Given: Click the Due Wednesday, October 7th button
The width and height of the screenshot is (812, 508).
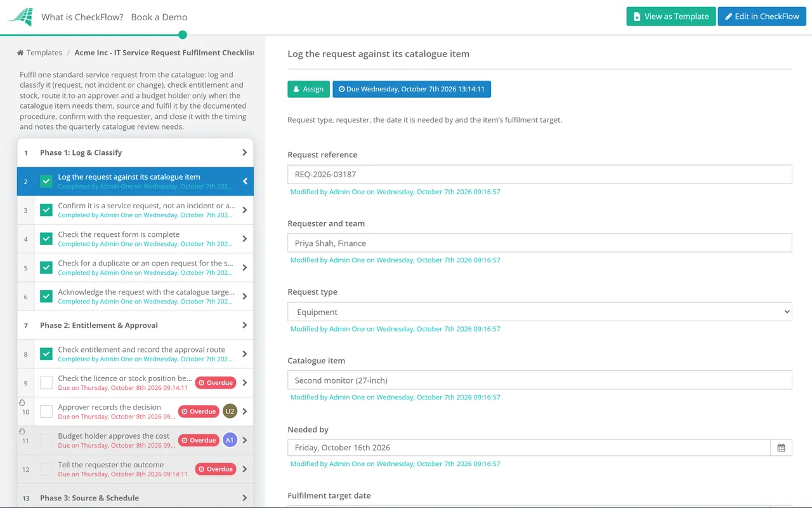Looking at the screenshot, I should click(x=412, y=89).
